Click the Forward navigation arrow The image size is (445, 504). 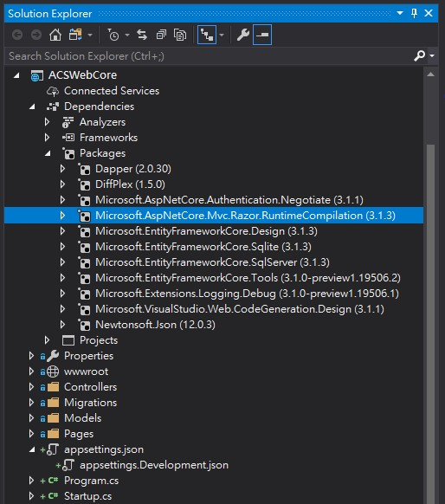(36, 35)
